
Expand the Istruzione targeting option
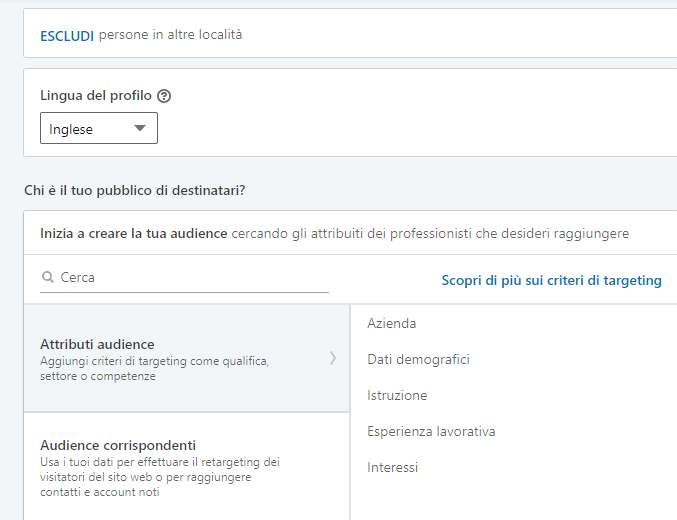(397, 395)
